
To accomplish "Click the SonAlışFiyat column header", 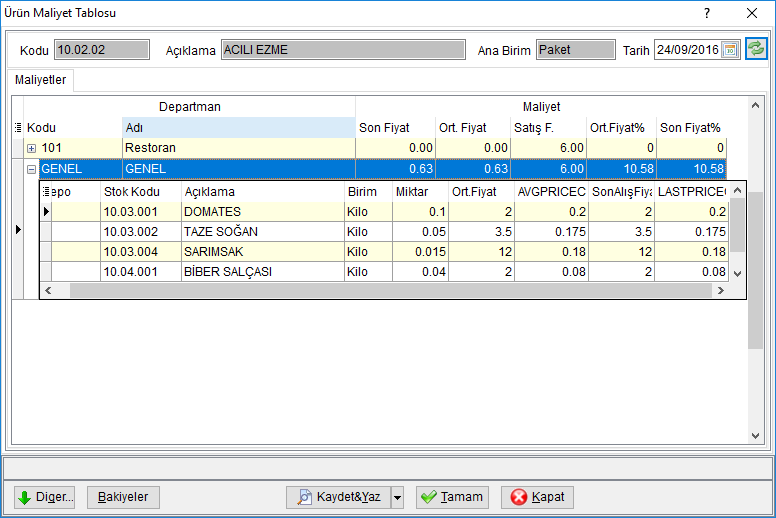I will pyautogui.click(x=622, y=192).
